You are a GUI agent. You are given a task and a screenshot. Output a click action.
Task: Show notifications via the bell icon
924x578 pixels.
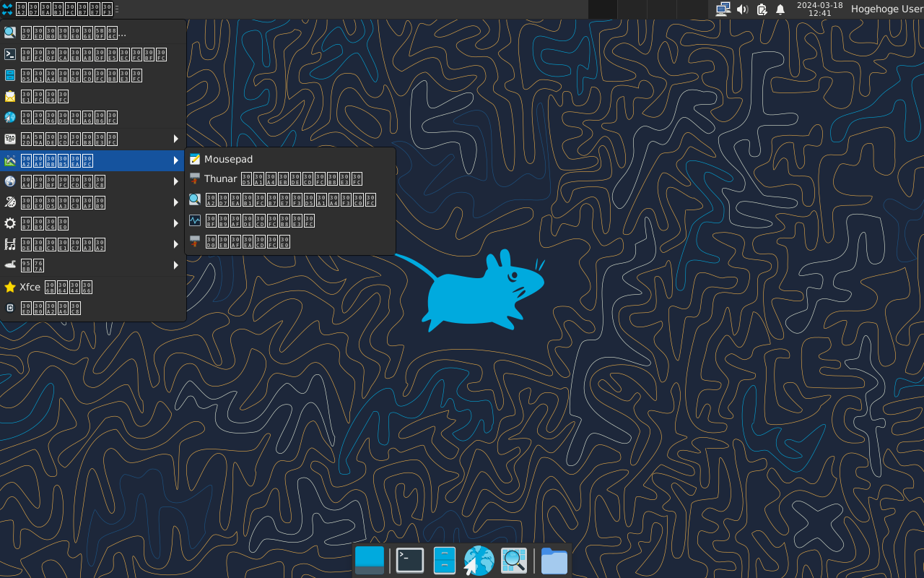[780, 9]
